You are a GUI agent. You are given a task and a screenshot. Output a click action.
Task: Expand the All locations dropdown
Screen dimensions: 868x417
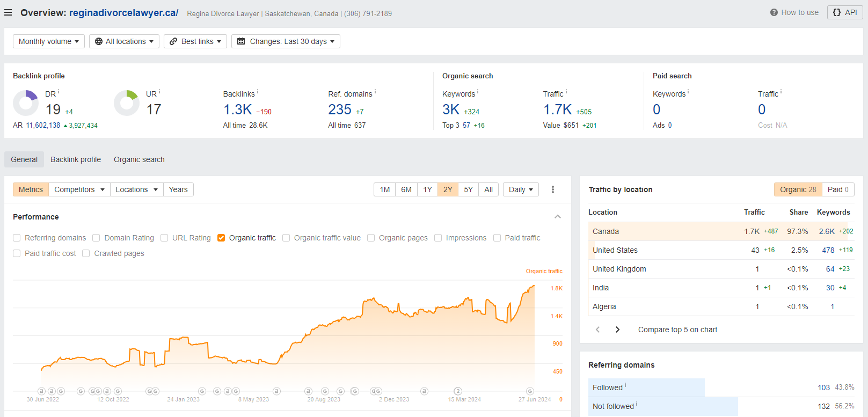click(x=125, y=41)
